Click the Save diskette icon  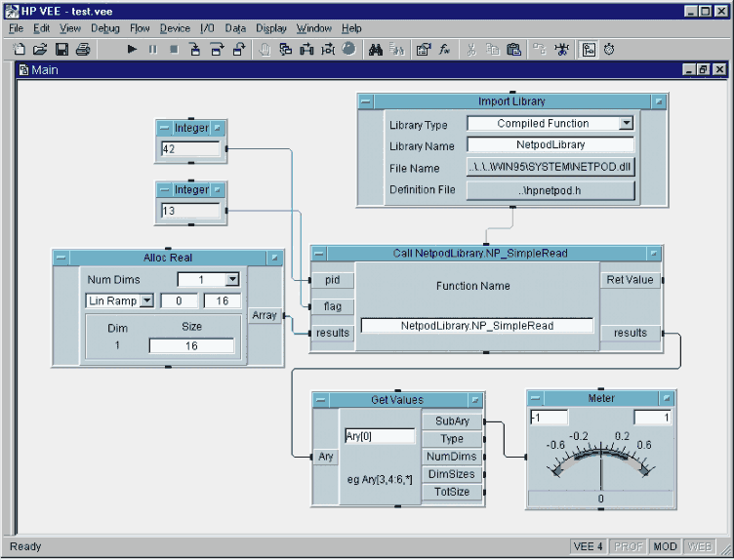tap(61, 49)
